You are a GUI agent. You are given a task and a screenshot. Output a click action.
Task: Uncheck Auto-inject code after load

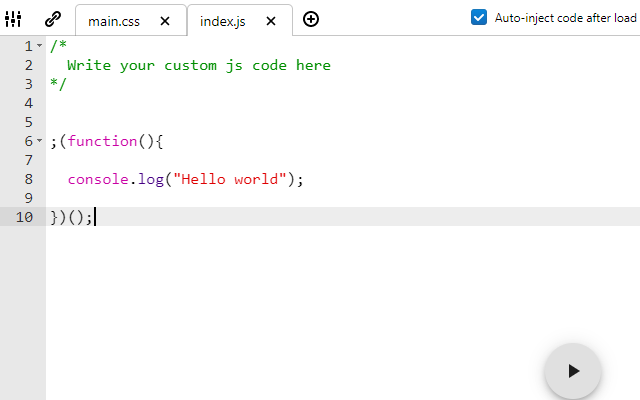point(479,18)
